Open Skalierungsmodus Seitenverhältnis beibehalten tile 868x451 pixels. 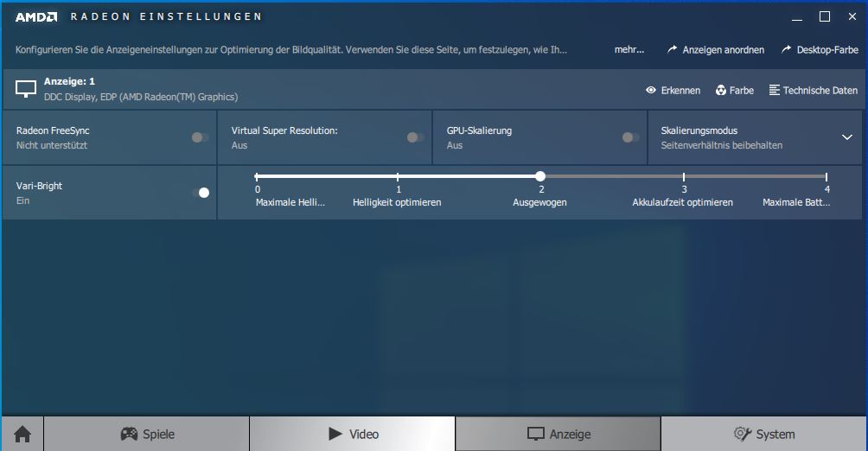click(x=755, y=137)
